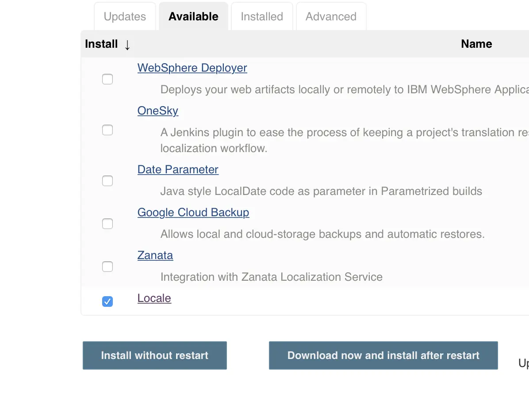
Task: Click the Install column sort arrow
Action: click(x=127, y=45)
